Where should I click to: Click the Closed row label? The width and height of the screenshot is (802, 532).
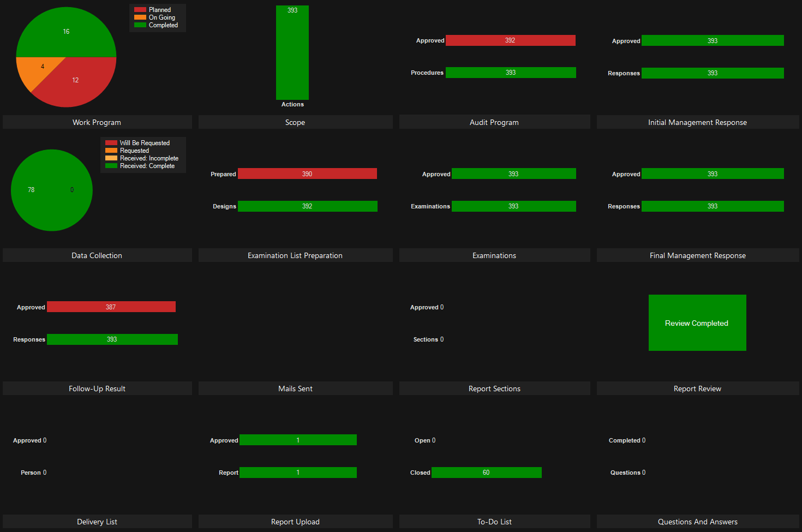coord(420,473)
